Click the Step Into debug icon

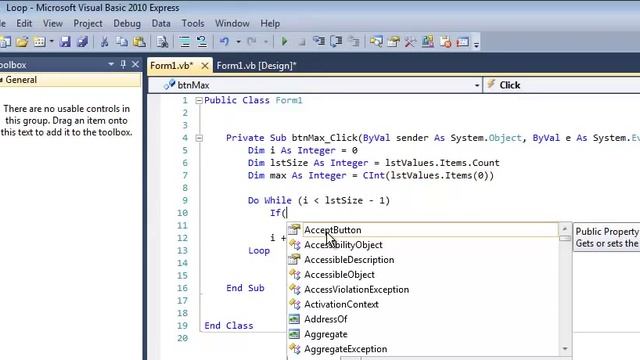pos(319,42)
